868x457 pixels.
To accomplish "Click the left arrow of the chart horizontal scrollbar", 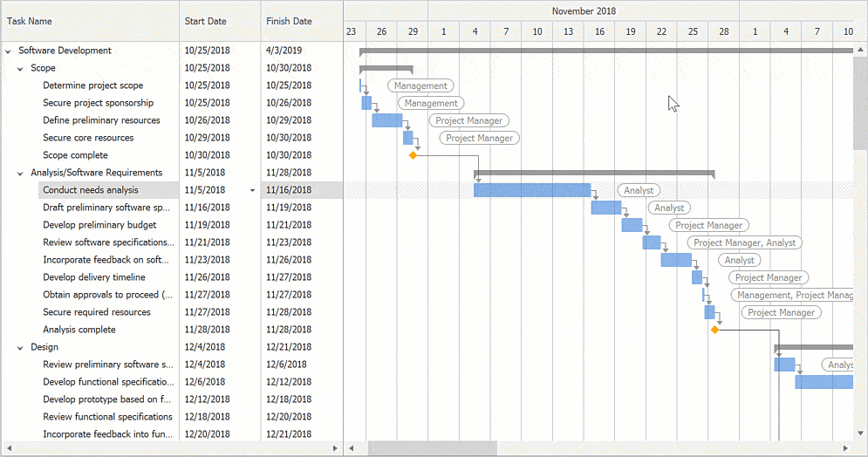I will pos(352,448).
